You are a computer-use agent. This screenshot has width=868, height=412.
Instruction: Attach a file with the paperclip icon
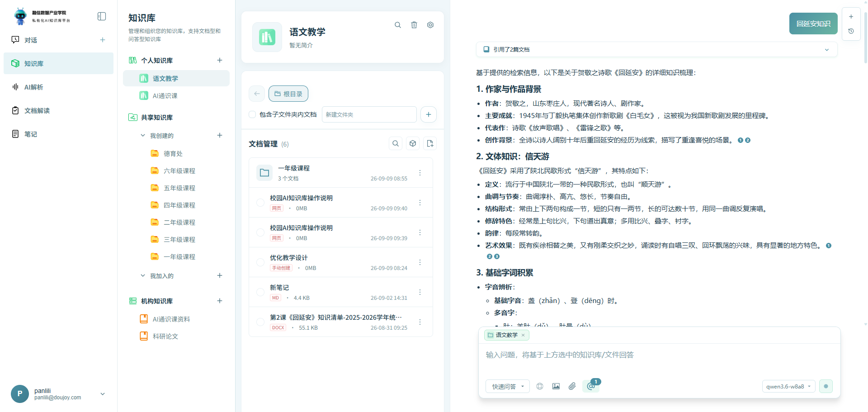point(572,386)
